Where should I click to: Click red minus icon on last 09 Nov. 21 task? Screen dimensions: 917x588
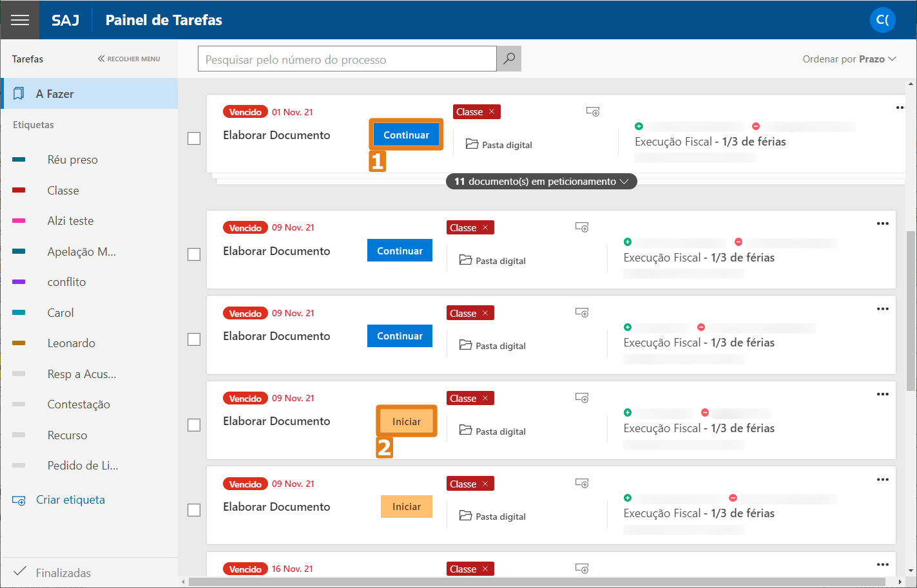(x=733, y=498)
